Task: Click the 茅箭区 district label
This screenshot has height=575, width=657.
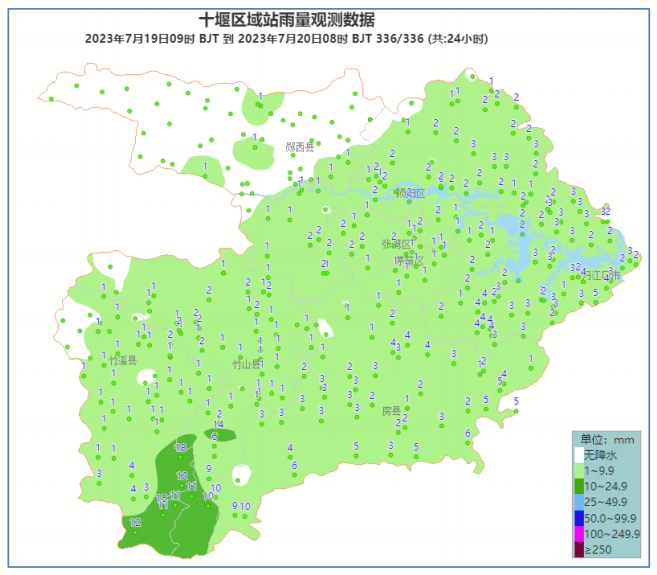Action: [409, 261]
